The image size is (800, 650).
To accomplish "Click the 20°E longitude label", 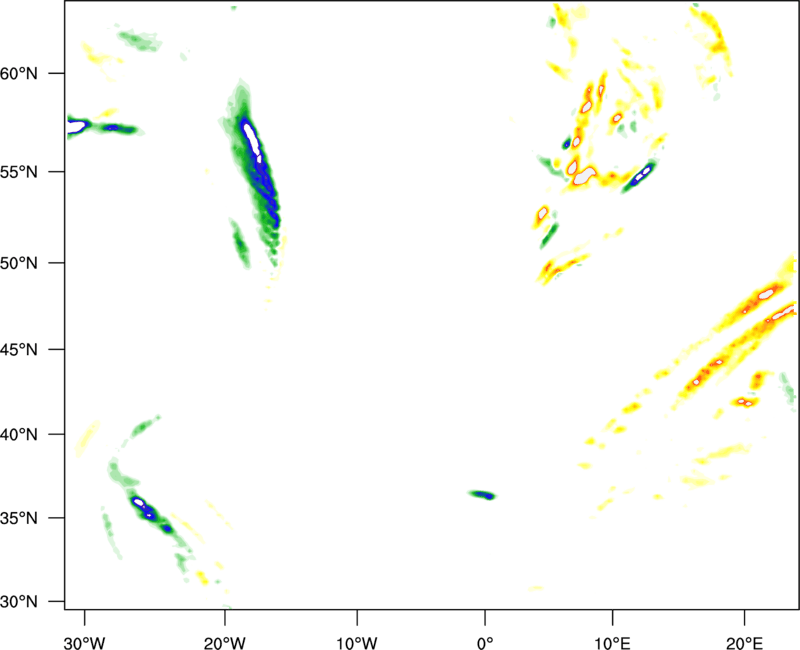I will tap(744, 643).
